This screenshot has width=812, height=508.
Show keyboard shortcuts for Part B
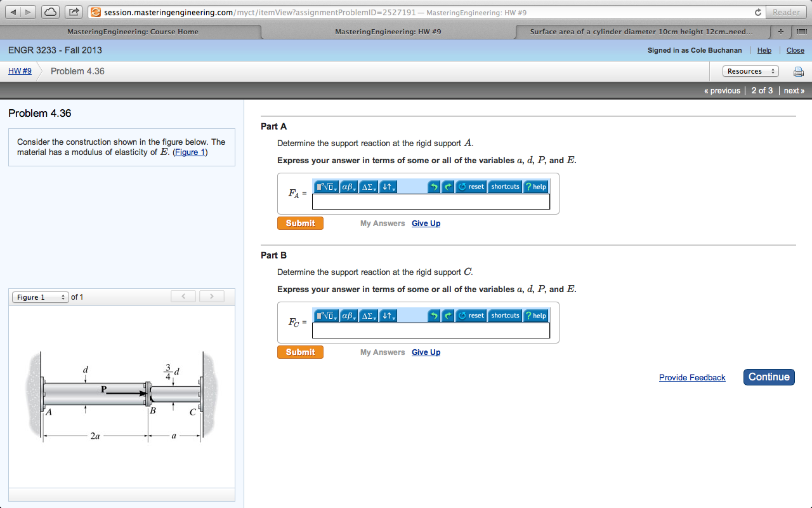pos(505,316)
